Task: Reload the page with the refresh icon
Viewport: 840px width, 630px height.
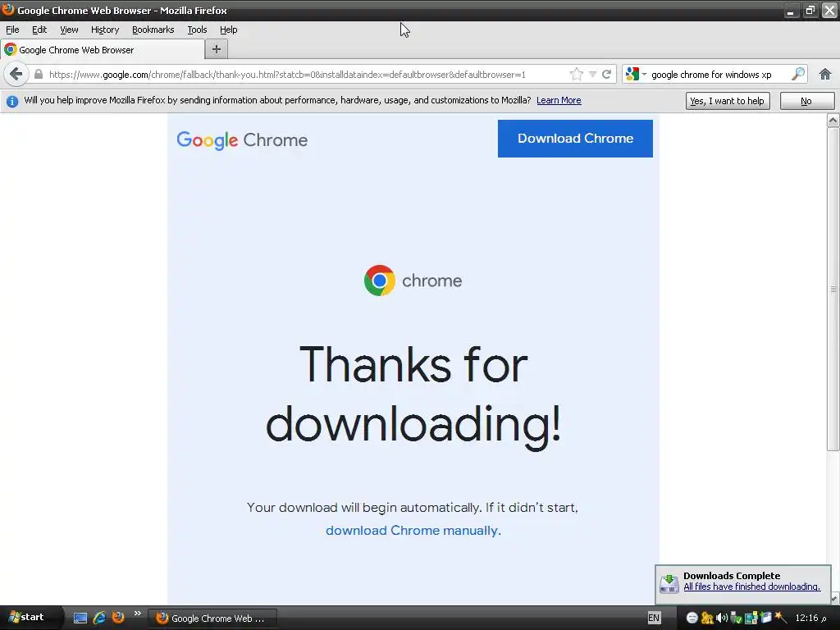Action: 606,74
